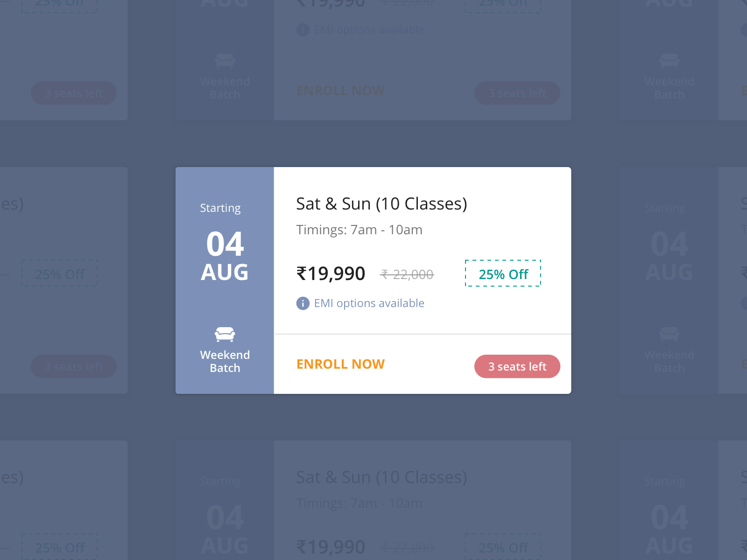Click the info icon on the top dimmed card
747x560 pixels.
coord(303,29)
